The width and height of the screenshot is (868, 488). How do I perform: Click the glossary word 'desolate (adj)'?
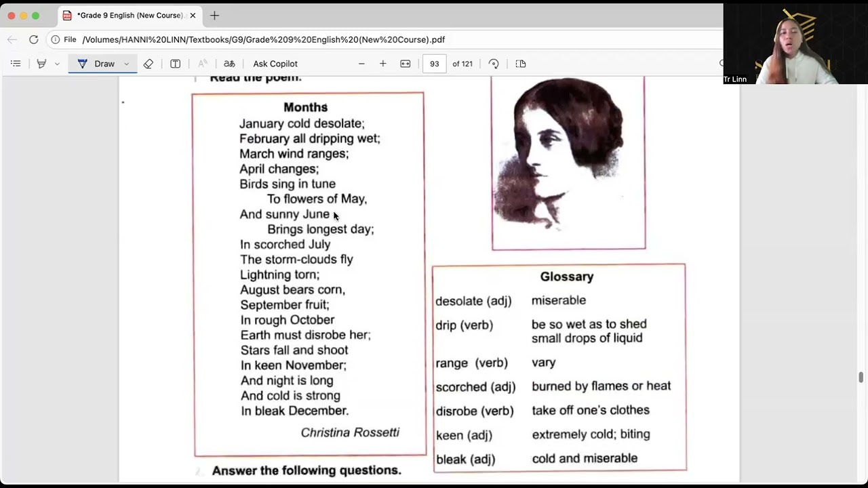tap(473, 301)
